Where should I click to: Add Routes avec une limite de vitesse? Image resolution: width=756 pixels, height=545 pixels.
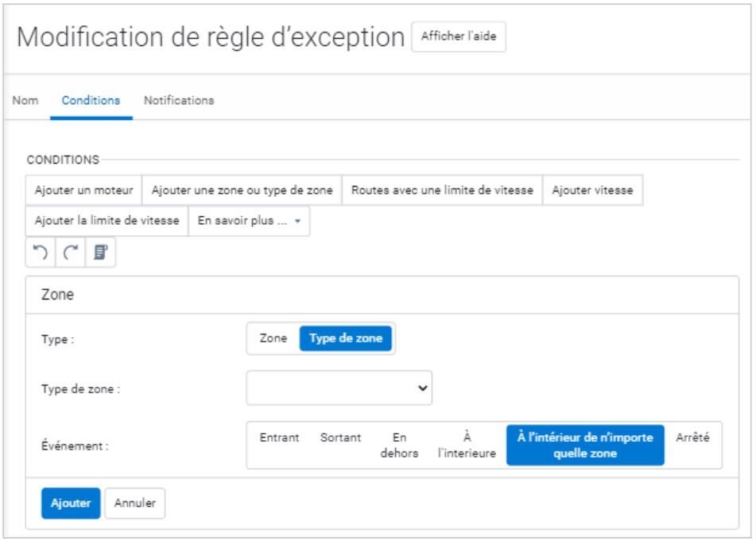pyautogui.click(x=442, y=191)
